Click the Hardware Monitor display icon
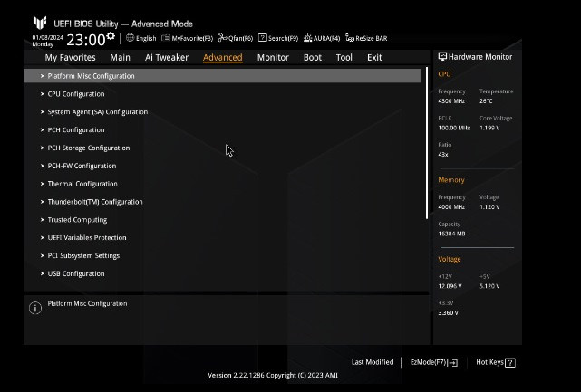 click(x=442, y=56)
